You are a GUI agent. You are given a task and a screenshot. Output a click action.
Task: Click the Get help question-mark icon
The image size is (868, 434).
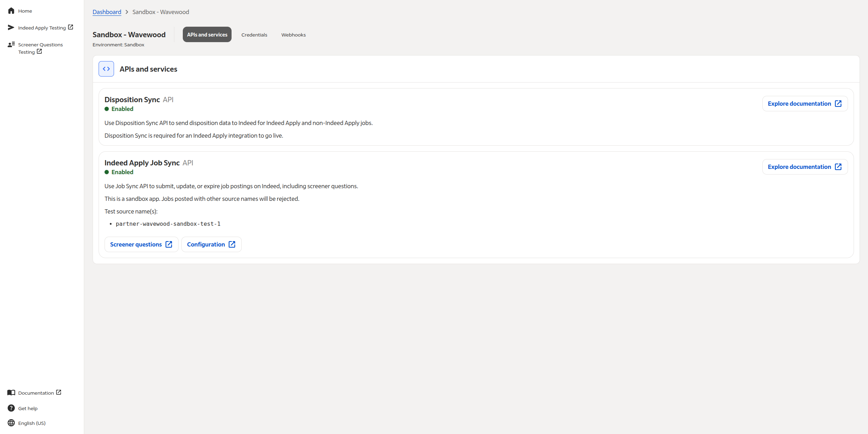point(11,408)
